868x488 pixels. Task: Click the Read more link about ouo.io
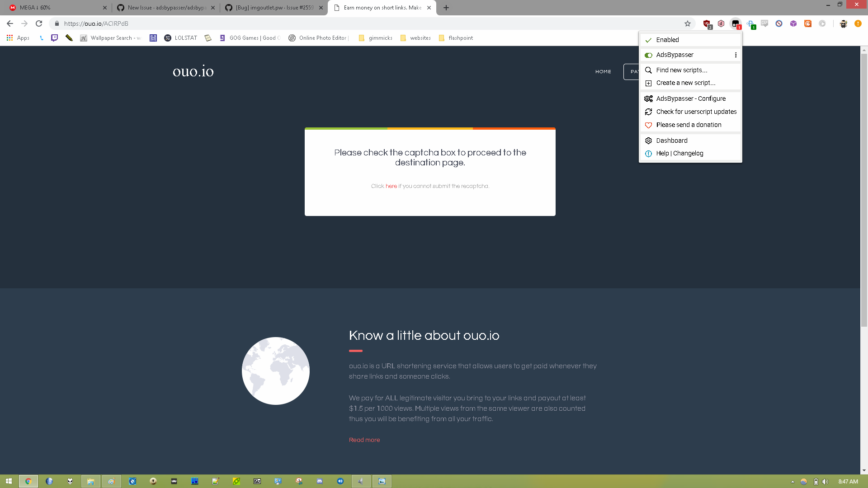point(364,440)
